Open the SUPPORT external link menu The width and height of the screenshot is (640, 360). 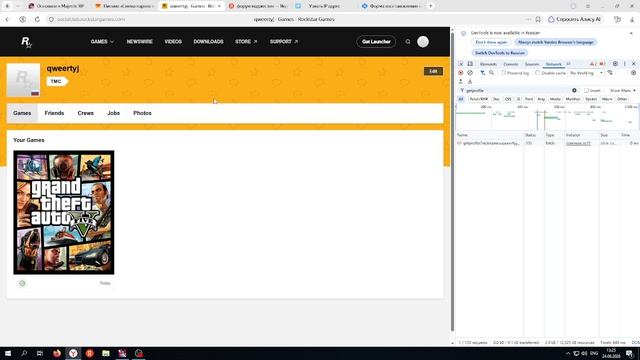pos(284,42)
